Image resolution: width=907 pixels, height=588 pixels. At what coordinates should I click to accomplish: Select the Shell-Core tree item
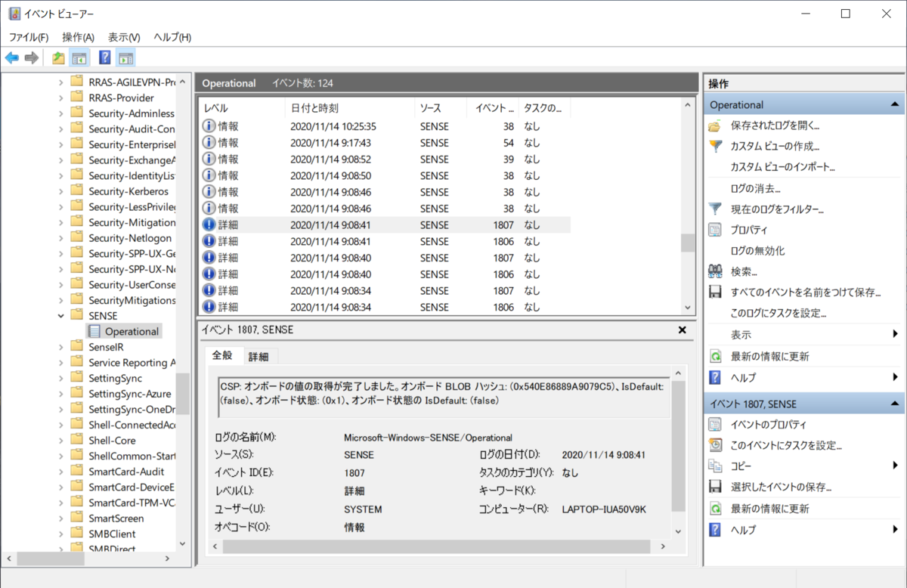coord(112,441)
